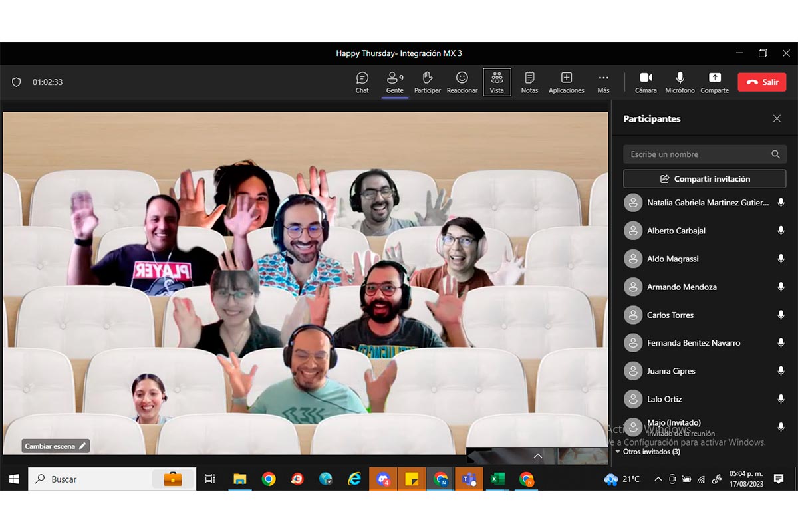Mute Natalia Gabriela Martinez's microphone

click(781, 203)
